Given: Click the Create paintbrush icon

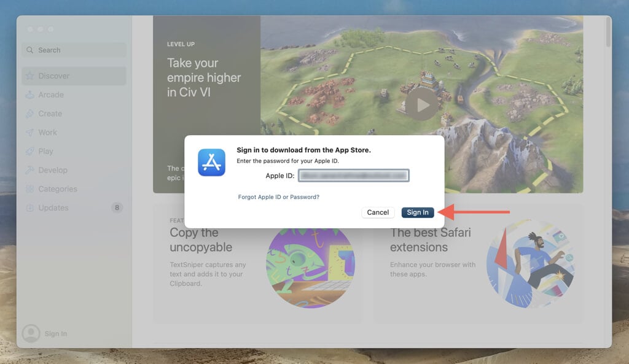Looking at the screenshot, I should click(29, 114).
